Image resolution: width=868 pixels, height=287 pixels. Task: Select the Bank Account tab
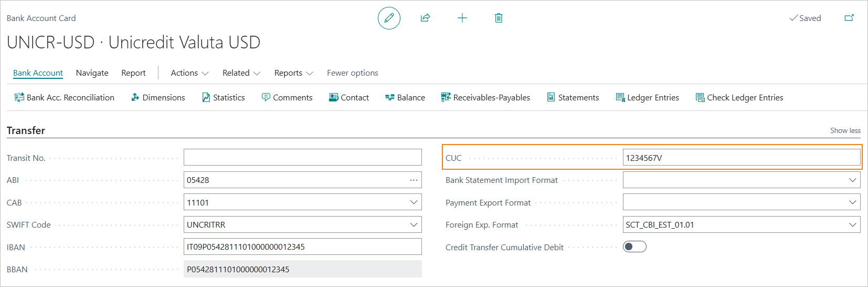[x=38, y=73]
